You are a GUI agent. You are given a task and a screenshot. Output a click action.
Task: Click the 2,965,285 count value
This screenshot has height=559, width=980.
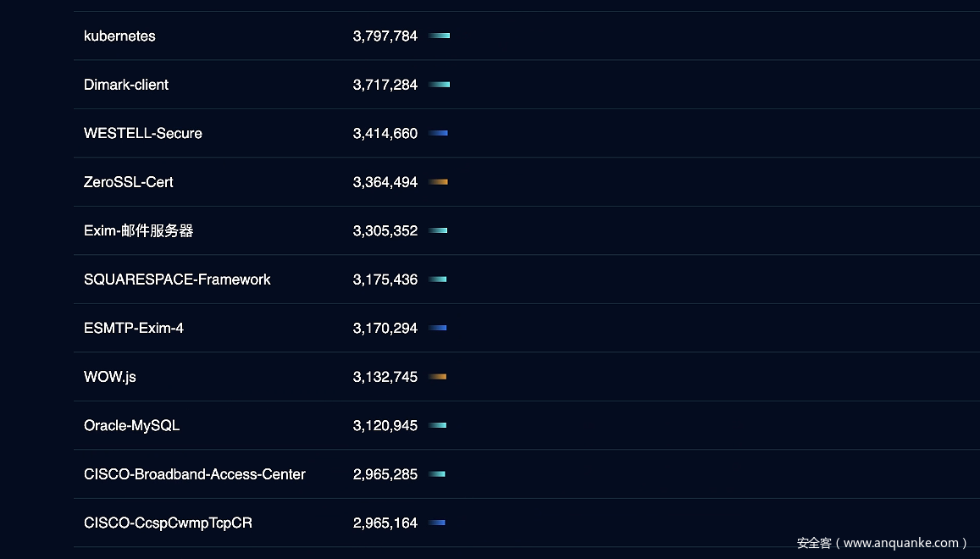click(385, 474)
